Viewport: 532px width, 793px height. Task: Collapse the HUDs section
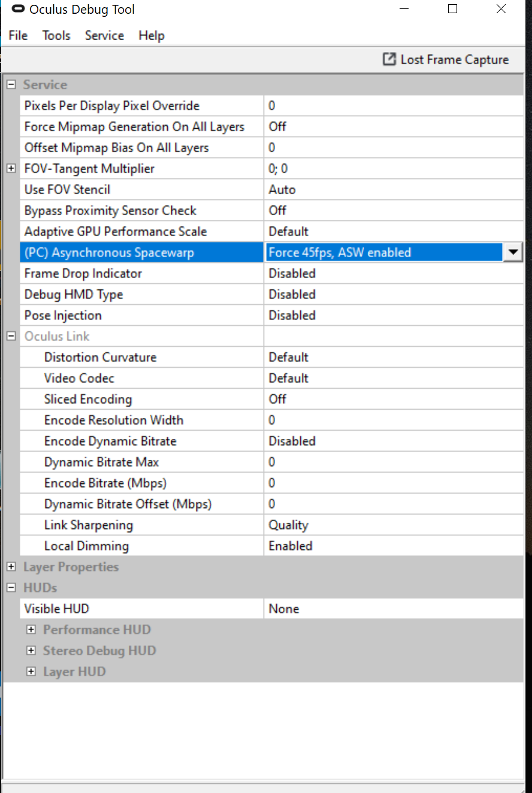pyautogui.click(x=11, y=588)
